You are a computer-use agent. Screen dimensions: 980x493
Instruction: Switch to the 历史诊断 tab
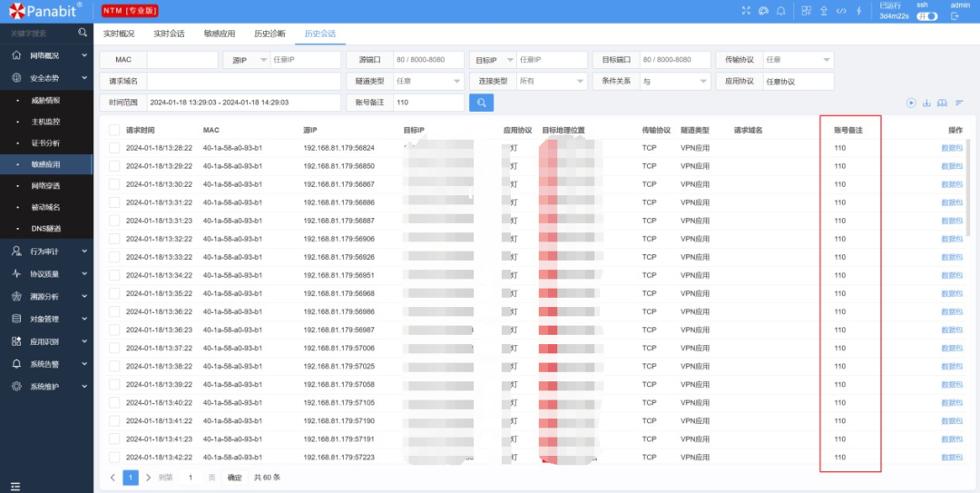point(270,34)
